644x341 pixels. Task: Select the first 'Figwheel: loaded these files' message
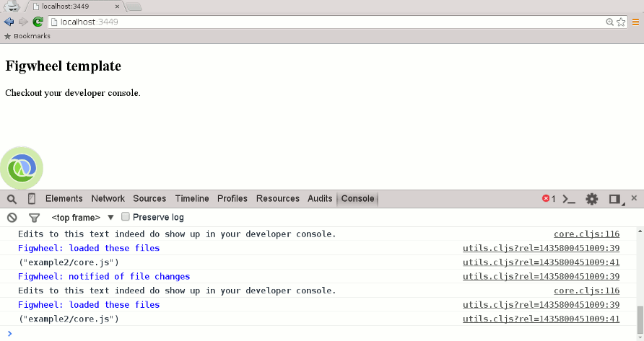(89, 248)
